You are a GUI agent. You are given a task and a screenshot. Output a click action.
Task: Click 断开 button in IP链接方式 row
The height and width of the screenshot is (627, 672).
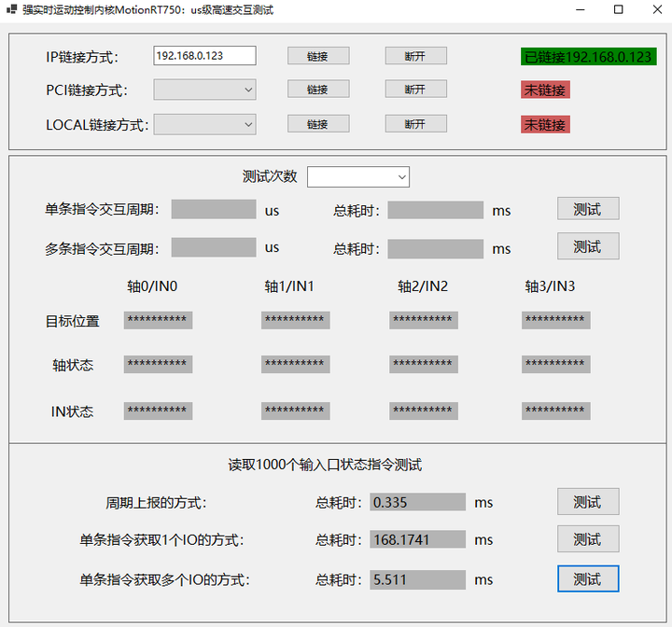click(415, 56)
